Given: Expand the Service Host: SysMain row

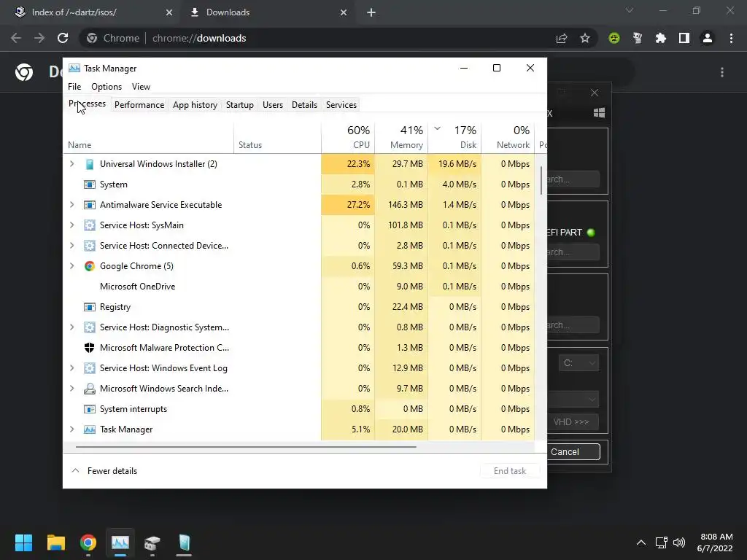Looking at the screenshot, I should (x=72, y=225).
